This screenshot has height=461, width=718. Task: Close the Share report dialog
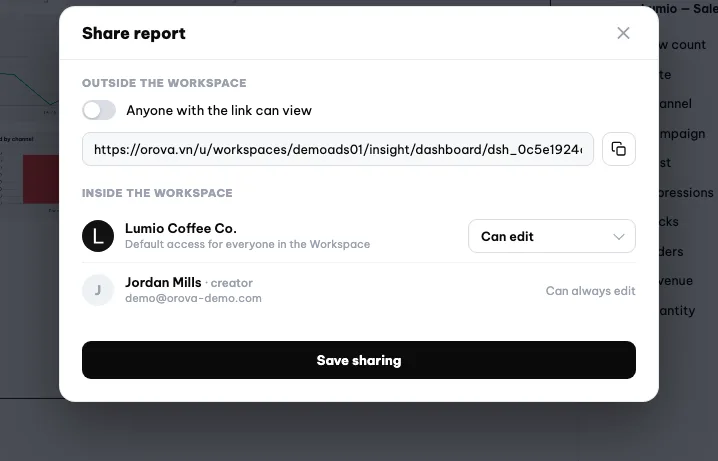(623, 33)
